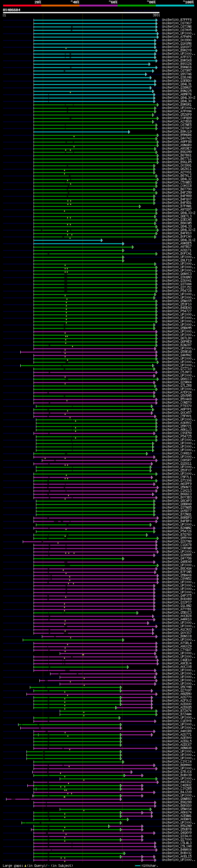Select hit label UniRef100_B6KUG0
The height and width of the screenshot is (868, 197).
coord(177,806)
